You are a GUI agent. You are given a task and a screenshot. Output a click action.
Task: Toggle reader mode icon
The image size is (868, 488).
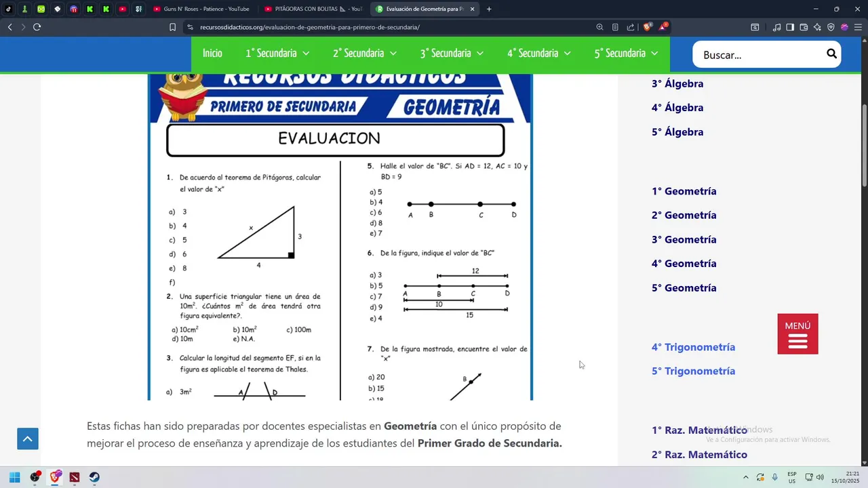coord(615,27)
